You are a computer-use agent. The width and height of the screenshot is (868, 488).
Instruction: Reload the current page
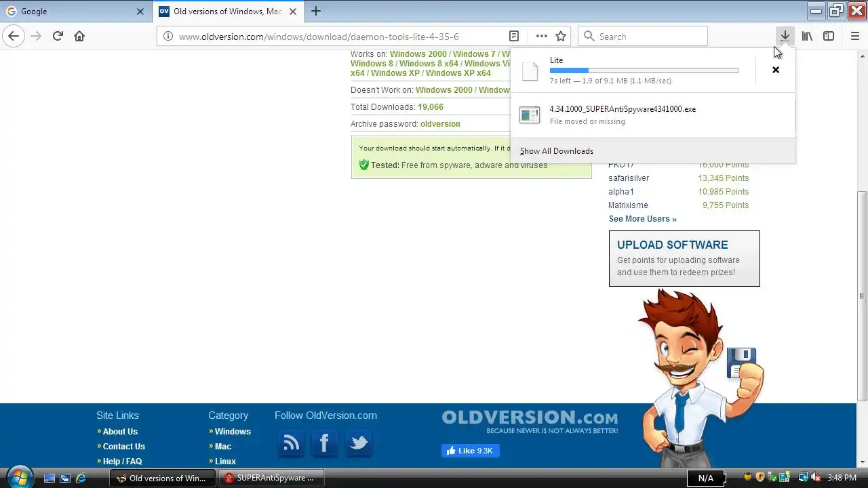coord(58,36)
